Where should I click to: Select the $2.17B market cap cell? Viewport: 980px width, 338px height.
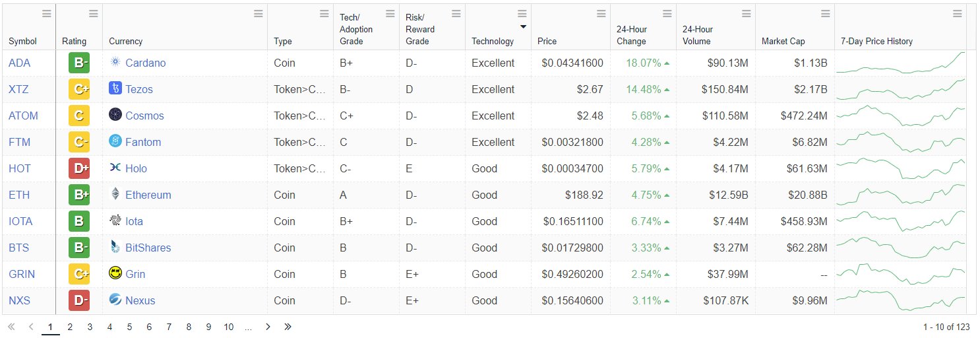(795, 89)
